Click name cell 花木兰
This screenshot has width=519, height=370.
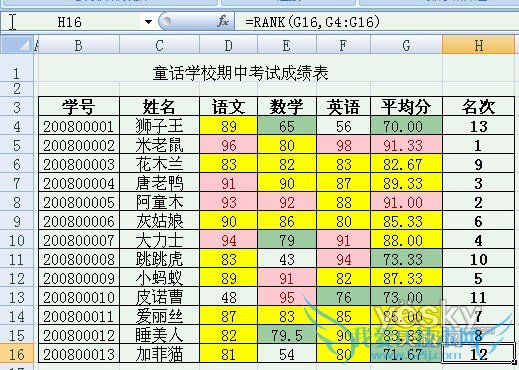pos(159,164)
